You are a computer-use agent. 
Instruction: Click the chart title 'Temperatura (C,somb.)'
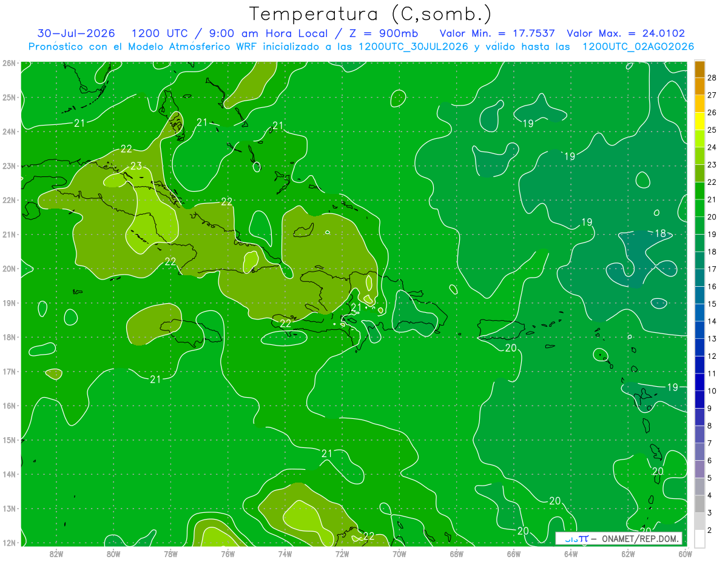[371, 14]
